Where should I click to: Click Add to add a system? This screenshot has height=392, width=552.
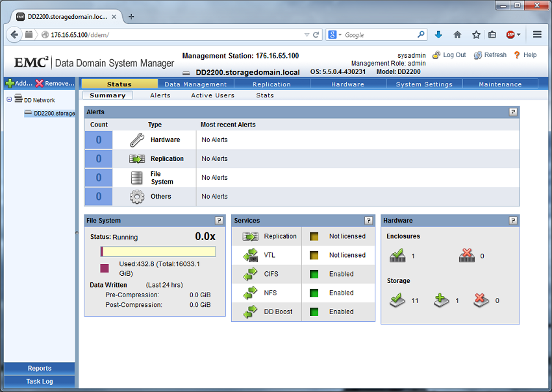pyautogui.click(x=19, y=83)
